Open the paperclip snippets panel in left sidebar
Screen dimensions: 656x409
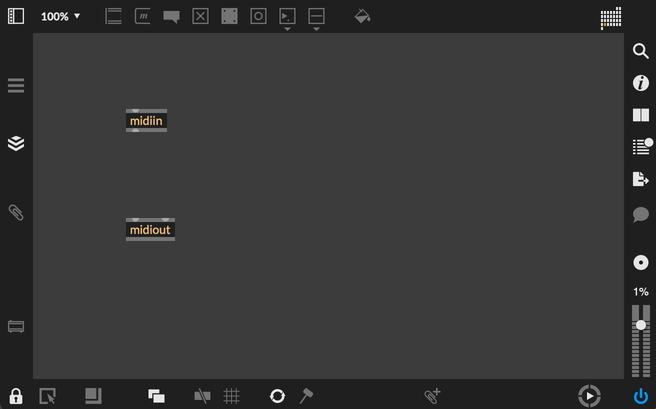point(16,212)
